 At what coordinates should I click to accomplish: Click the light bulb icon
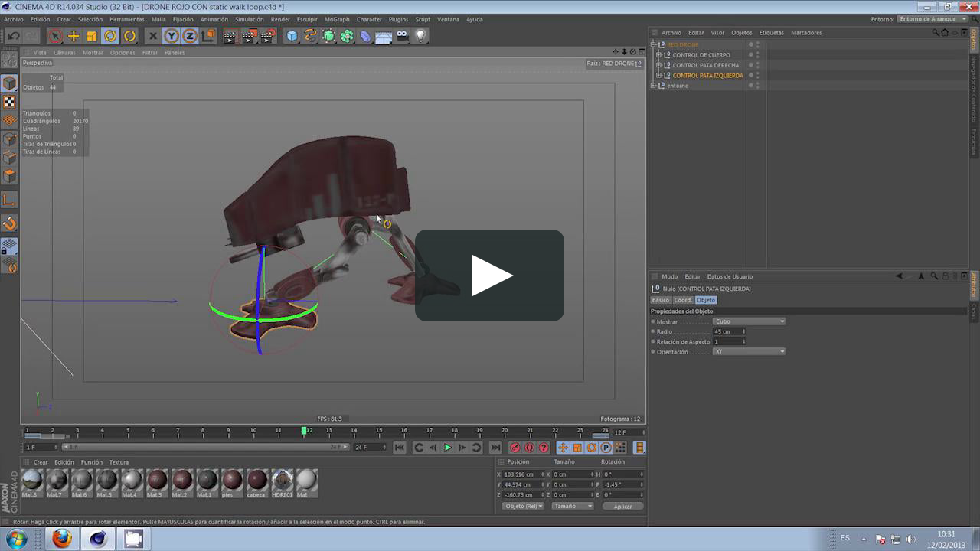click(420, 36)
